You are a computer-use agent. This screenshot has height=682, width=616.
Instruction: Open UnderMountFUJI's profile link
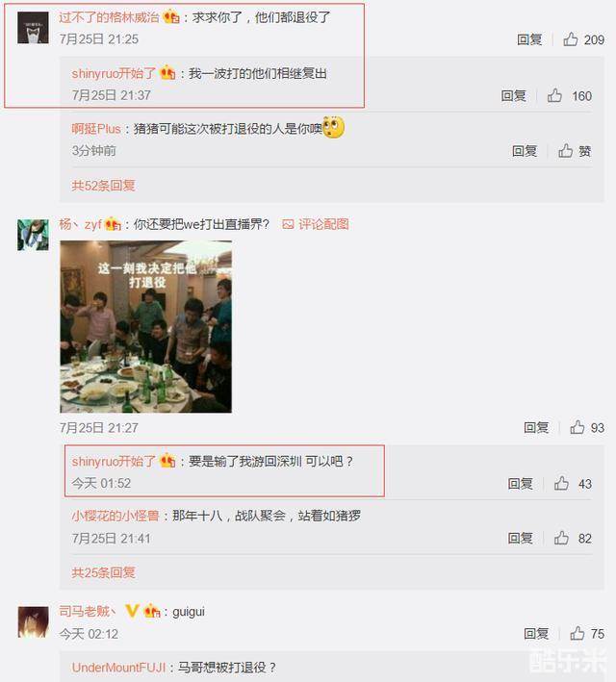pyautogui.click(x=118, y=668)
